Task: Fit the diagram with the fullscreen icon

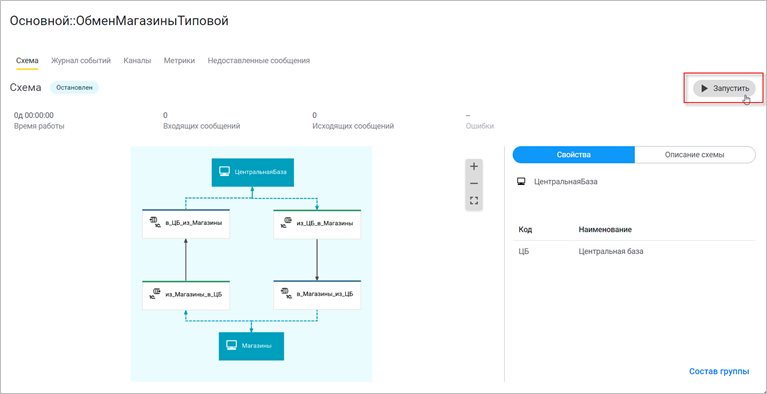Action: (x=474, y=200)
